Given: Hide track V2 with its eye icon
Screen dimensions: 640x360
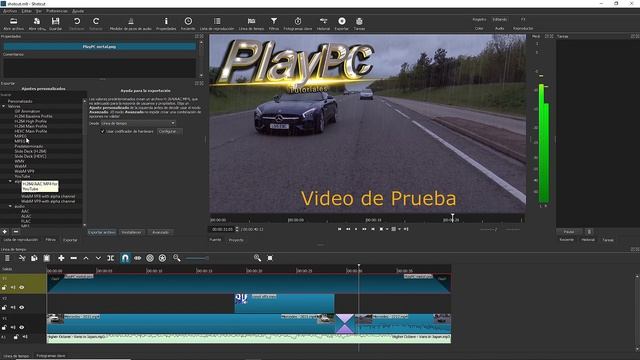Looking at the screenshot, I should click(22, 307).
